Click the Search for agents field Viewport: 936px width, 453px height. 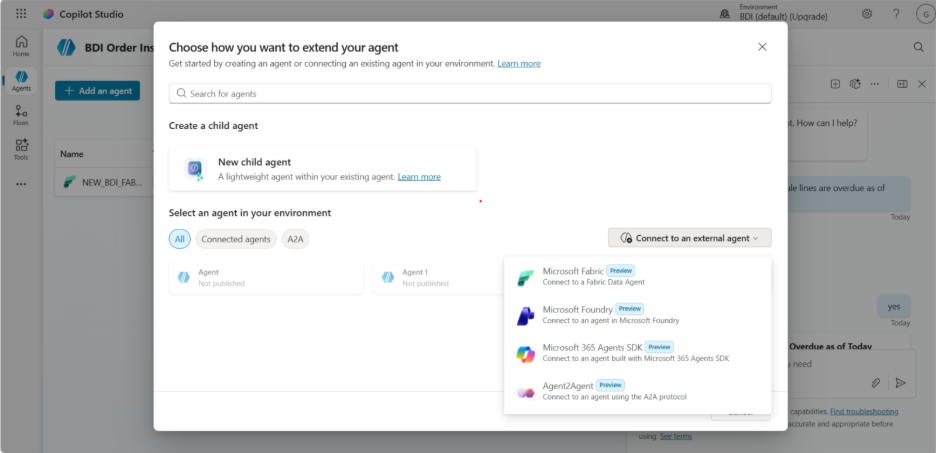click(x=470, y=93)
